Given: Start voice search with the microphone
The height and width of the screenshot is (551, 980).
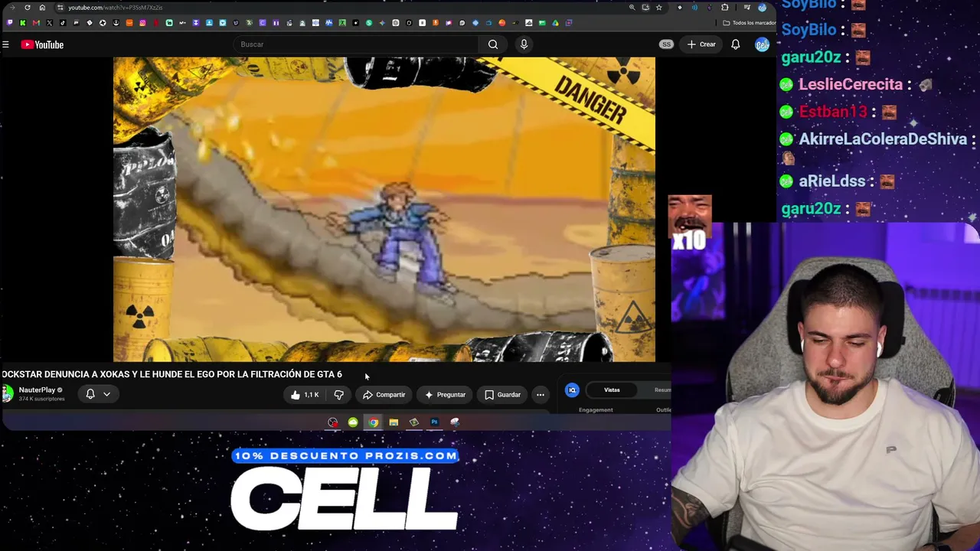Looking at the screenshot, I should pos(524,44).
